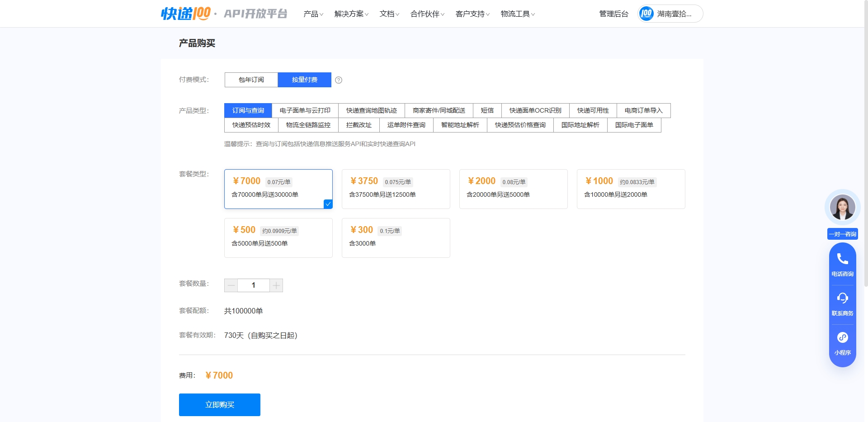Select the ¥3750 package option
The width and height of the screenshot is (868, 422).
[396, 189]
